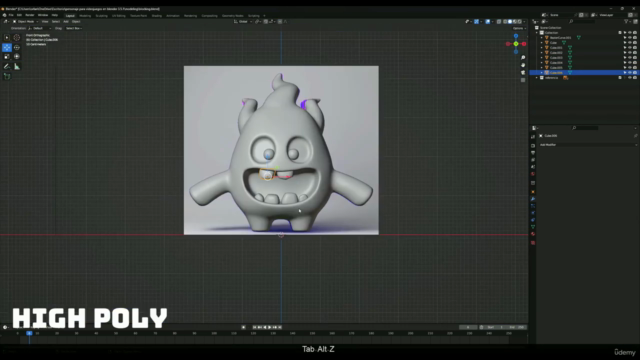Open the Texture properties tab

click(x=533, y=243)
